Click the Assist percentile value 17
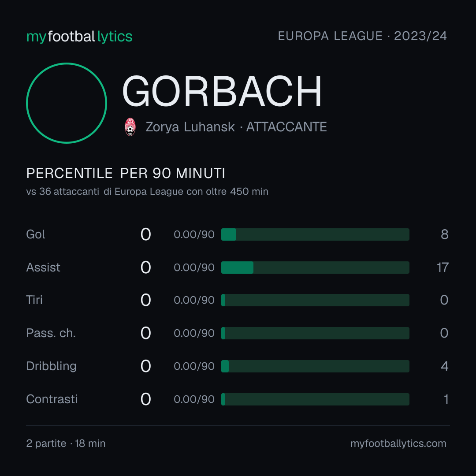This screenshot has height=476, width=476. pyautogui.click(x=443, y=268)
